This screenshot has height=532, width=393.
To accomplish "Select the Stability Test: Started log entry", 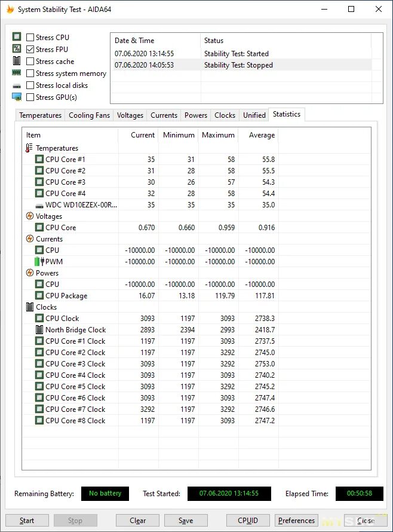I will (x=241, y=54).
